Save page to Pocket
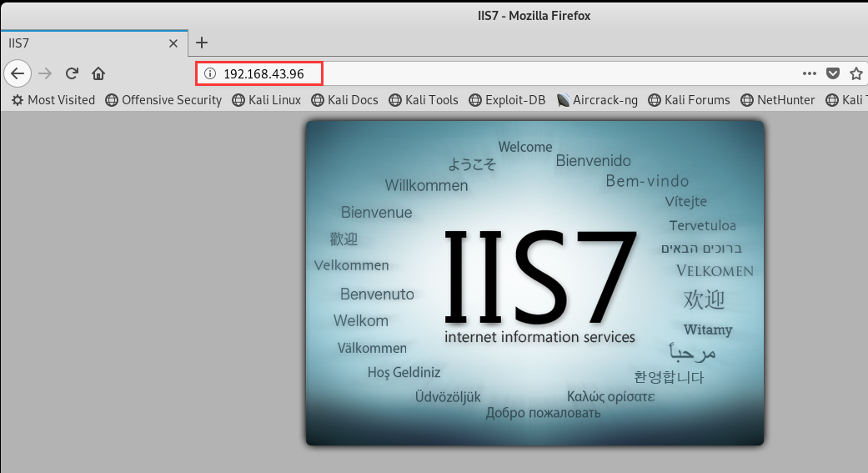The height and width of the screenshot is (473, 868). click(x=833, y=73)
